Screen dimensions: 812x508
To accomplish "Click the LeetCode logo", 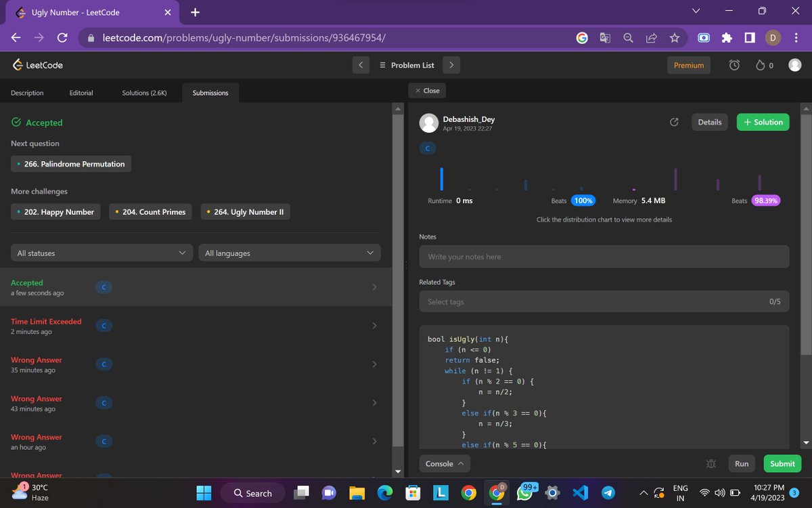I will (x=38, y=65).
